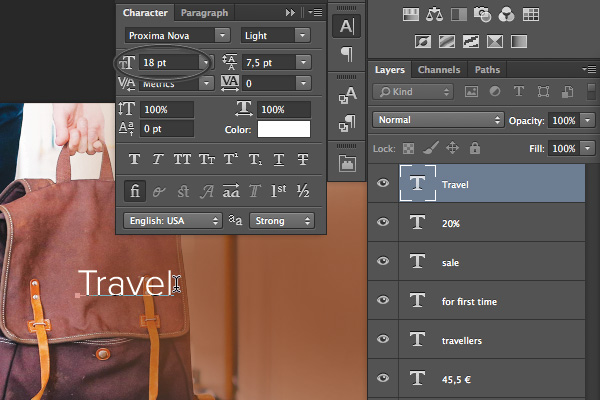Image resolution: width=600 pixels, height=400 pixels.
Task: Hide the sale layer
Action: coord(383,261)
